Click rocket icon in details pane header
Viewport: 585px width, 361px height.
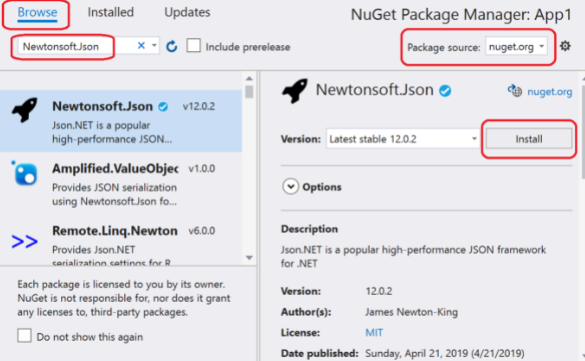pyautogui.click(x=295, y=91)
